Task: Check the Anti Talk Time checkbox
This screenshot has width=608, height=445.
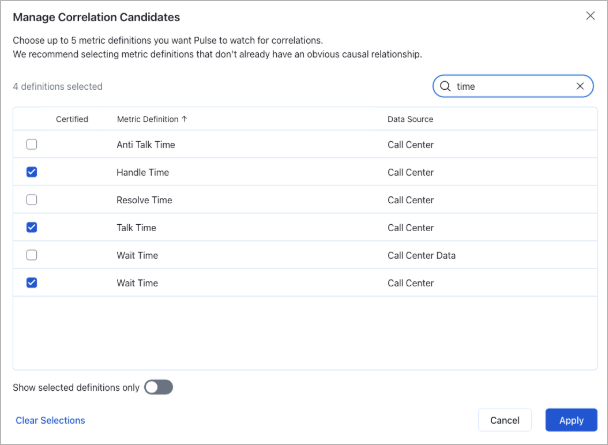Action: pyautogui.click(x=32, y=144)
